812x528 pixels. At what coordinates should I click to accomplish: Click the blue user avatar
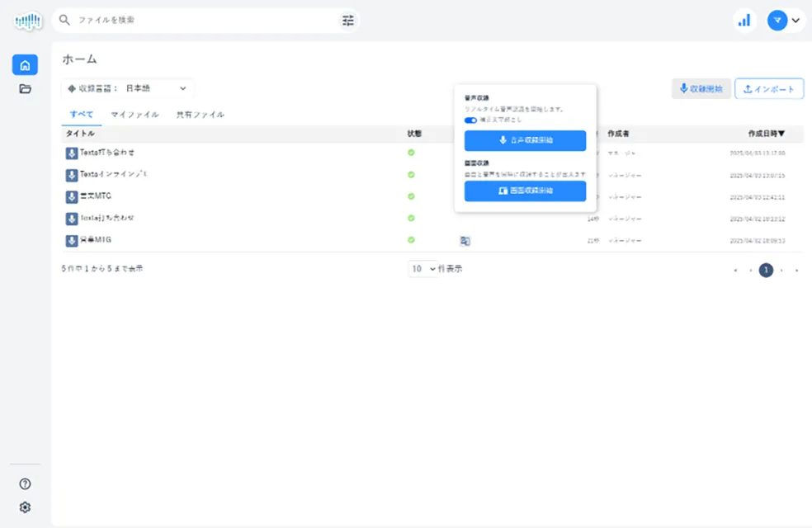point(777,21)
